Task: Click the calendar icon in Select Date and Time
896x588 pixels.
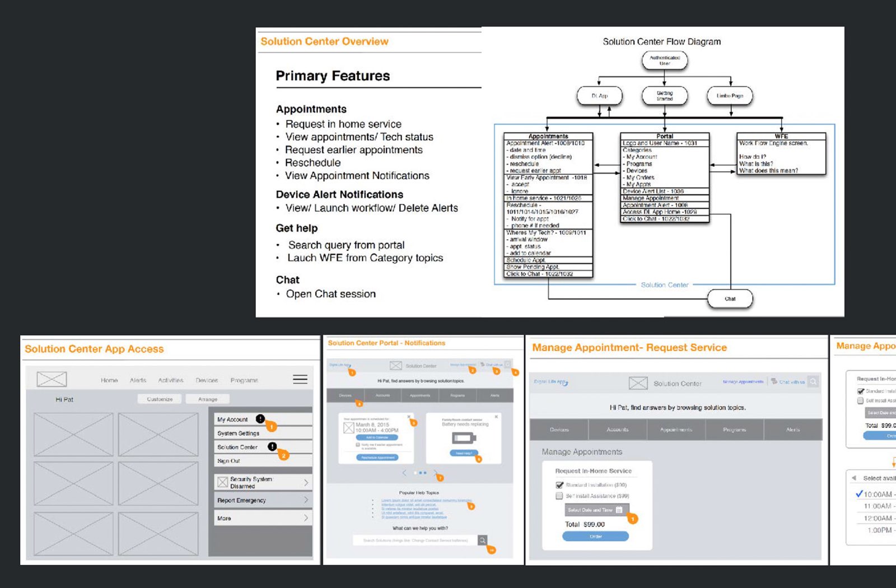Action: 619,510
